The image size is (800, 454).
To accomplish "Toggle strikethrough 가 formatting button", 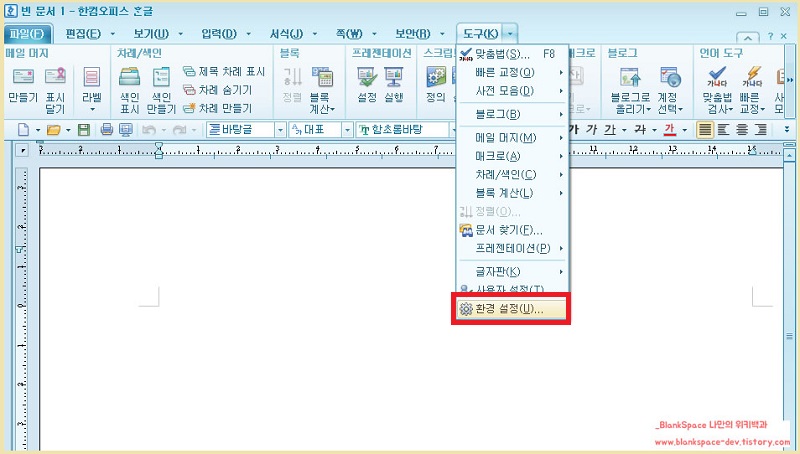I will [x=640, y=130].
